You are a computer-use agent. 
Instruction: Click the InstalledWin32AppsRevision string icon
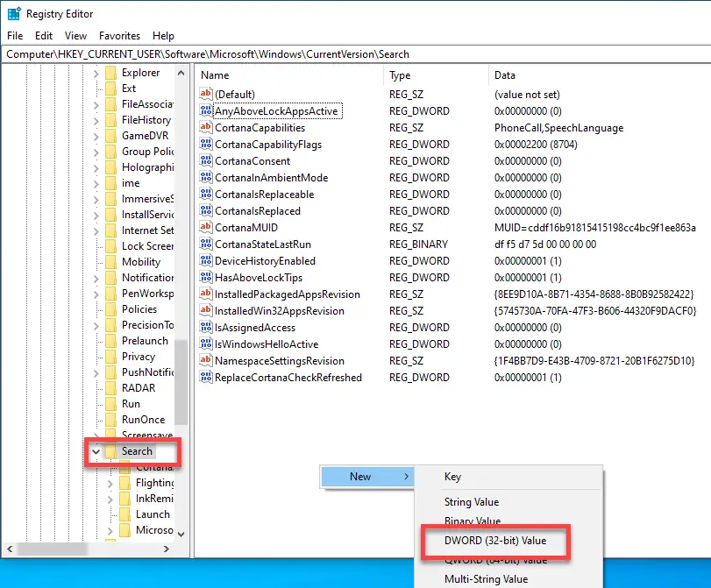[206, 310]
